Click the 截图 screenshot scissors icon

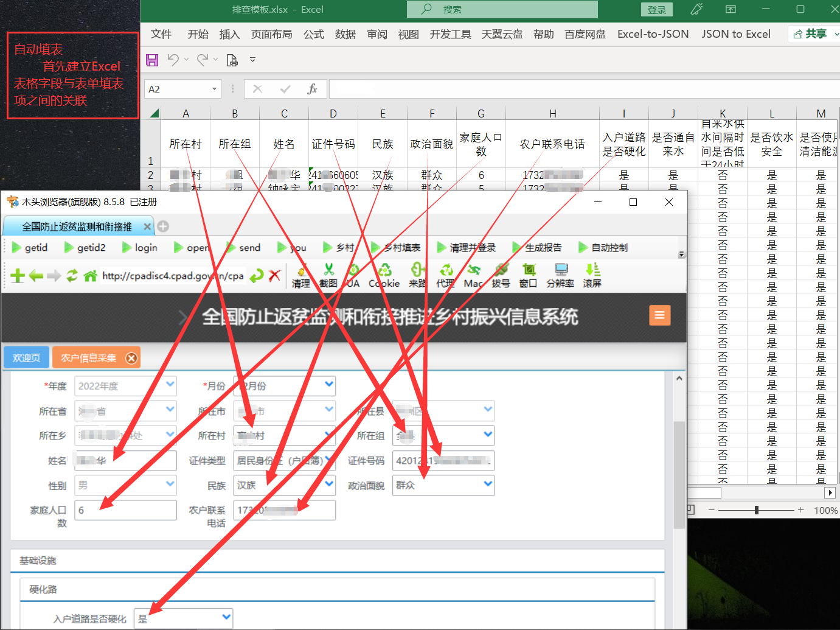(x=328, y=275)
